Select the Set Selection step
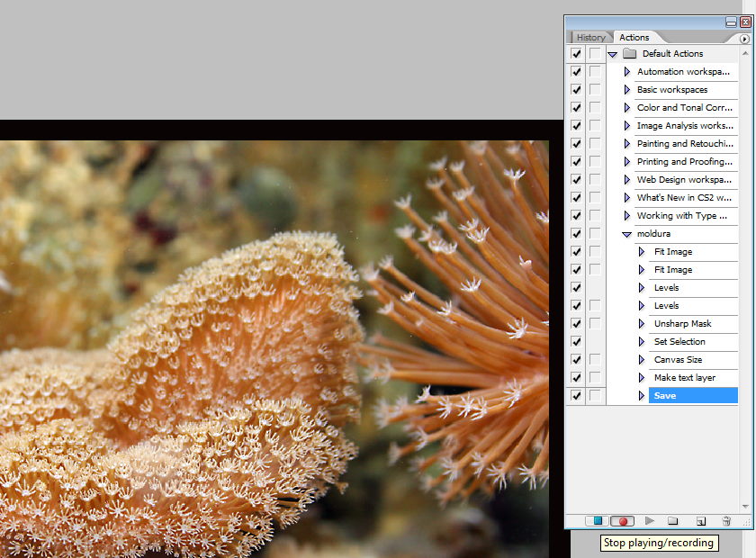 click(679, 342)
